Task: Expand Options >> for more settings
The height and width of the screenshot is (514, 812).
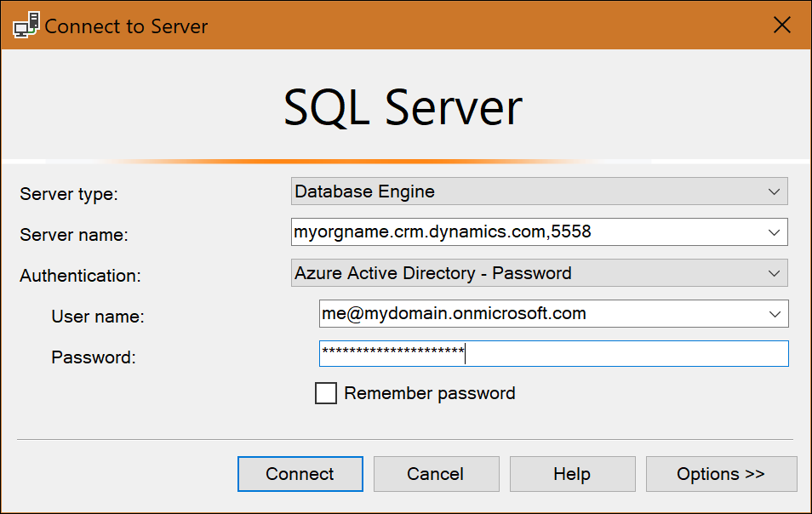Action: coord(722,474)
